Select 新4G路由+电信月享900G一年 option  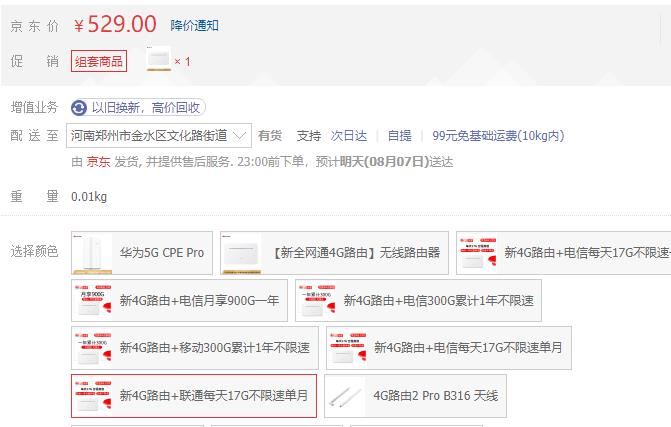pos(179,300)
